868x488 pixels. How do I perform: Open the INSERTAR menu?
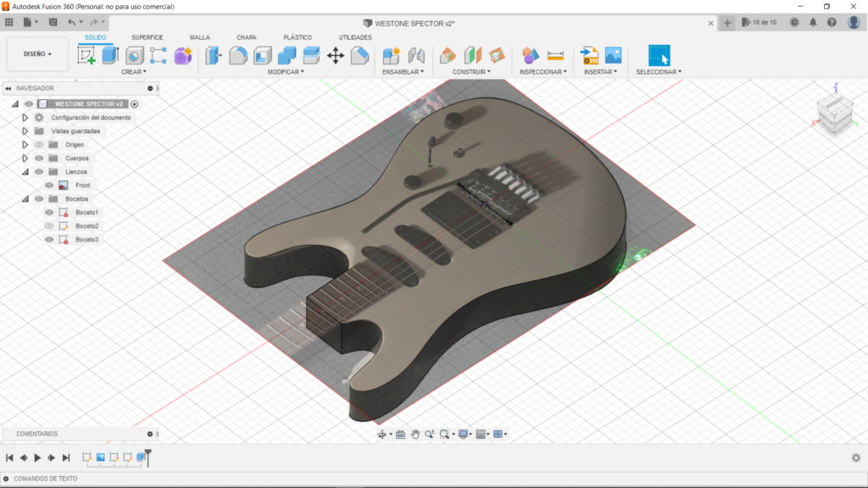(601, 72)
